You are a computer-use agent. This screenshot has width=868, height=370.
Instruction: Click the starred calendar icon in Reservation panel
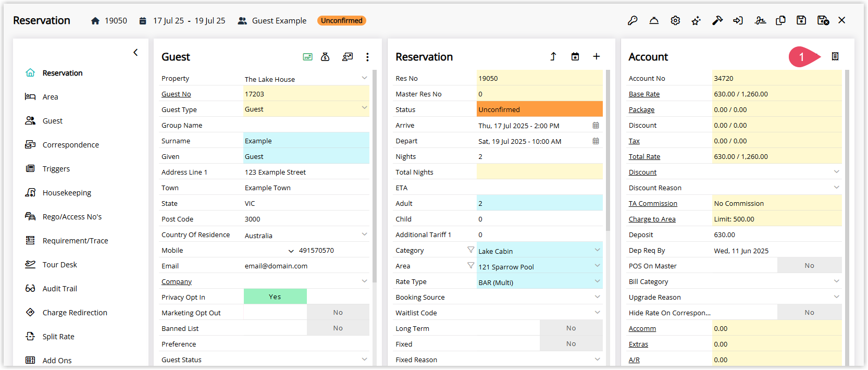coord(575,56)
